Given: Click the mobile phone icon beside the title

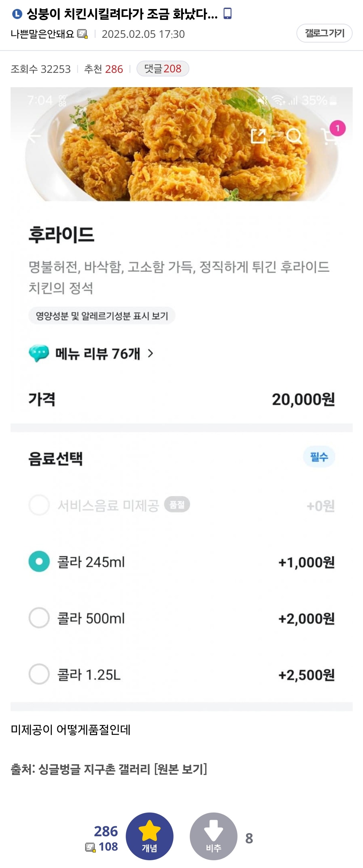Looking at the screenshot, I should click(228, 14).
